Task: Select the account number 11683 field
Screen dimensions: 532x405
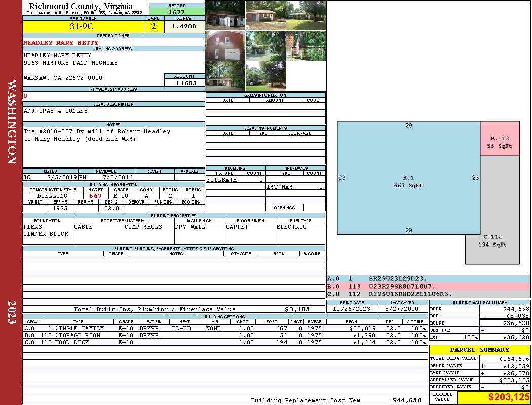Action: point(184,83)
